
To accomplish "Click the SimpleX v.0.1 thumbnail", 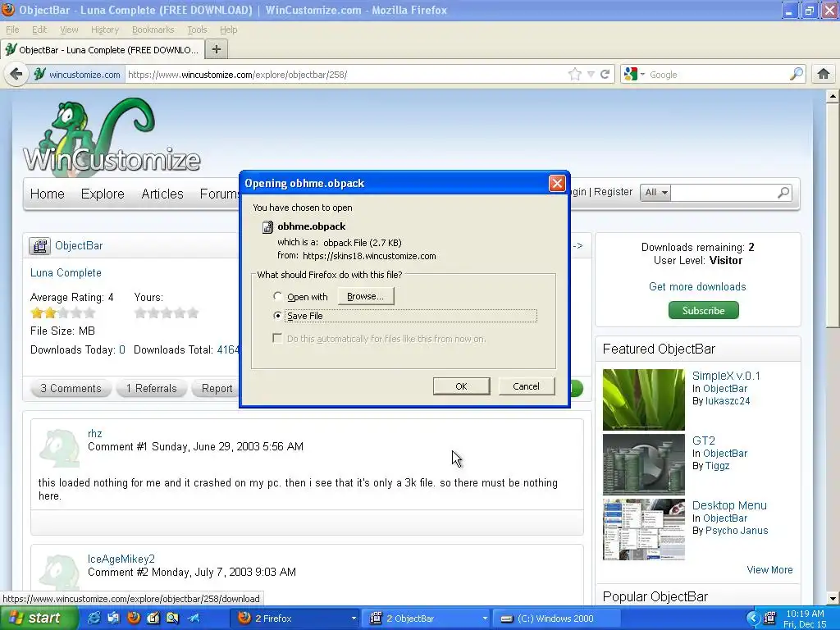I will tap(643, 399).
